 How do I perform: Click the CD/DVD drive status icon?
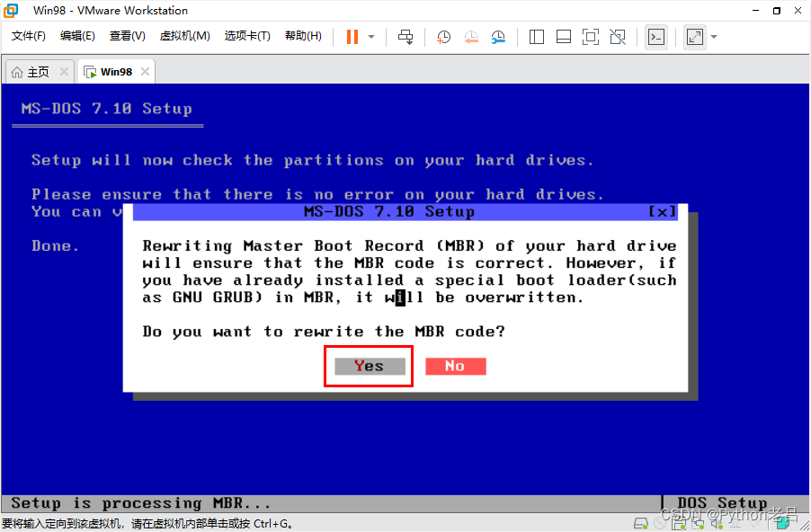click(x=660, y=523)
